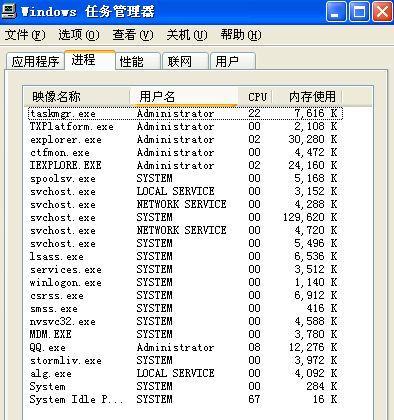Select the TXPlatform.exe process
Image resolution: width=394 pixels, height=420 pixels.
[185, 126]
